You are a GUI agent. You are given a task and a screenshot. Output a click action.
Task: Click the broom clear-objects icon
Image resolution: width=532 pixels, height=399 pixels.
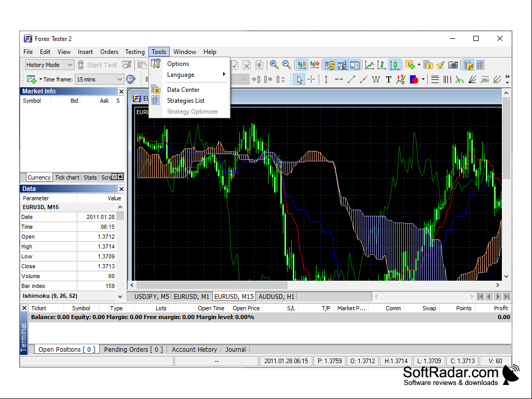(441, 65)
